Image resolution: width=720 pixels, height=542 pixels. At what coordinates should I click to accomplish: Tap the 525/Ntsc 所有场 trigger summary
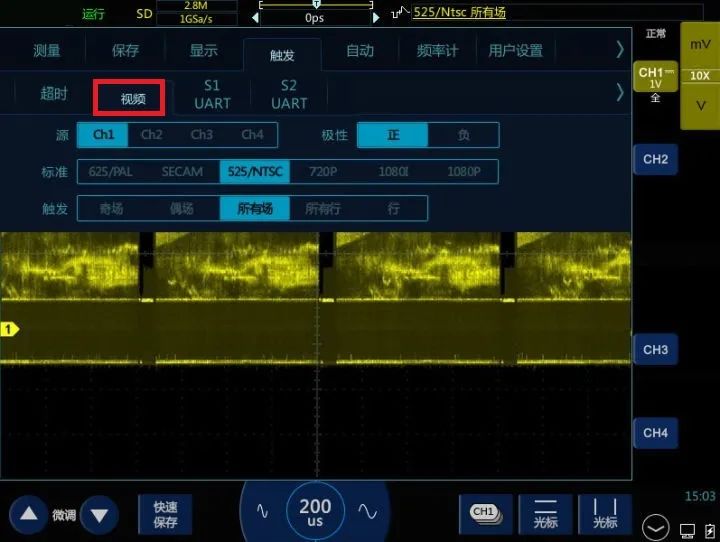pos(459,12)
